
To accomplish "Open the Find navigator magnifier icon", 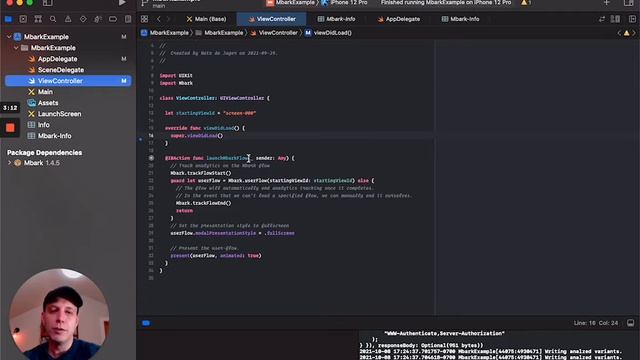I will coord(53,19).
